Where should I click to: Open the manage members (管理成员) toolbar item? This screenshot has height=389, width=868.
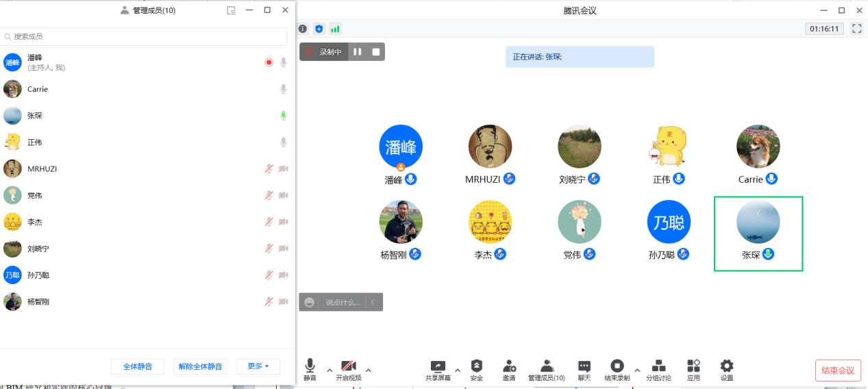546,369
